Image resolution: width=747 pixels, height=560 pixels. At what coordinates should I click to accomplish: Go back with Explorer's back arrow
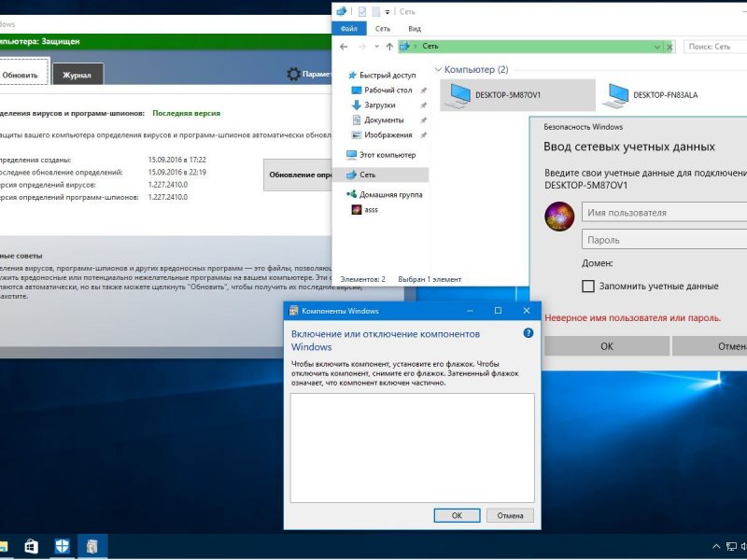click(344, 47)
